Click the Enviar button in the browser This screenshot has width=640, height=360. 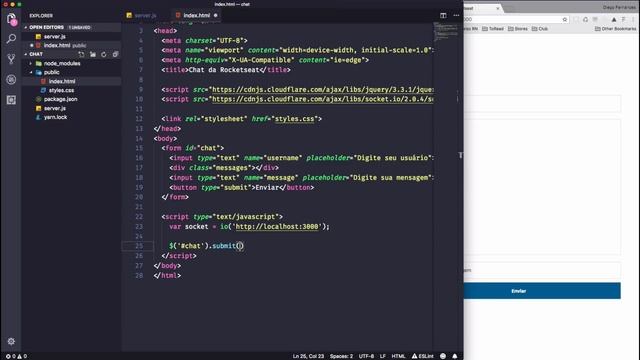pyautogui.click(x=542, y=291)
